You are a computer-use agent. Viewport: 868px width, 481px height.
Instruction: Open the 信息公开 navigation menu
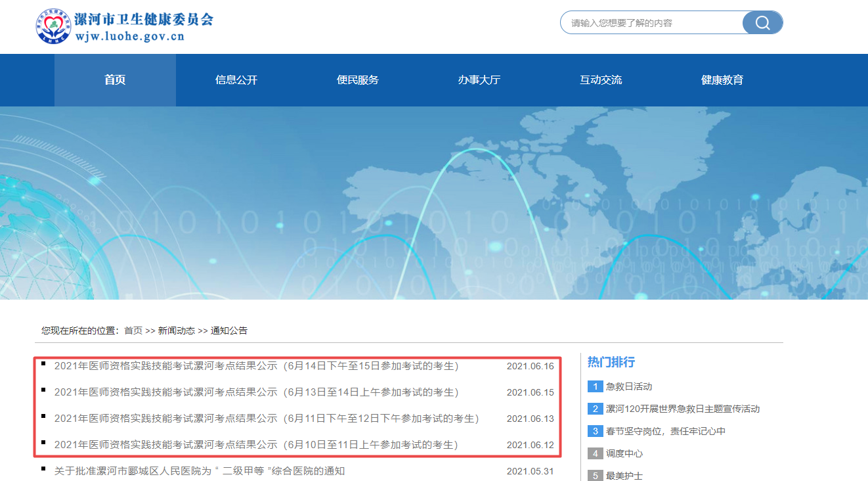click(236, 80)
